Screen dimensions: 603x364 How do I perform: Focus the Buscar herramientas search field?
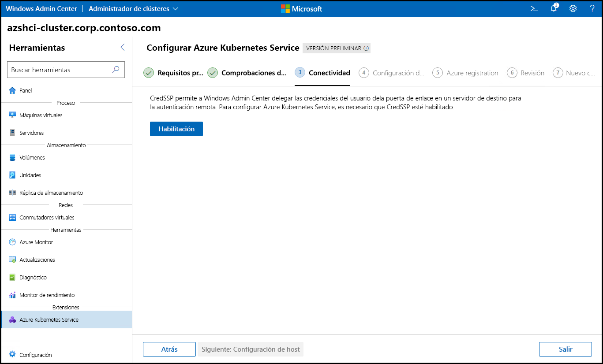tap(66, 70)
